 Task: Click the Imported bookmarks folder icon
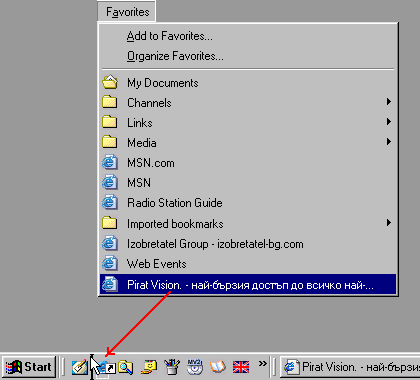tap(110, 223)
